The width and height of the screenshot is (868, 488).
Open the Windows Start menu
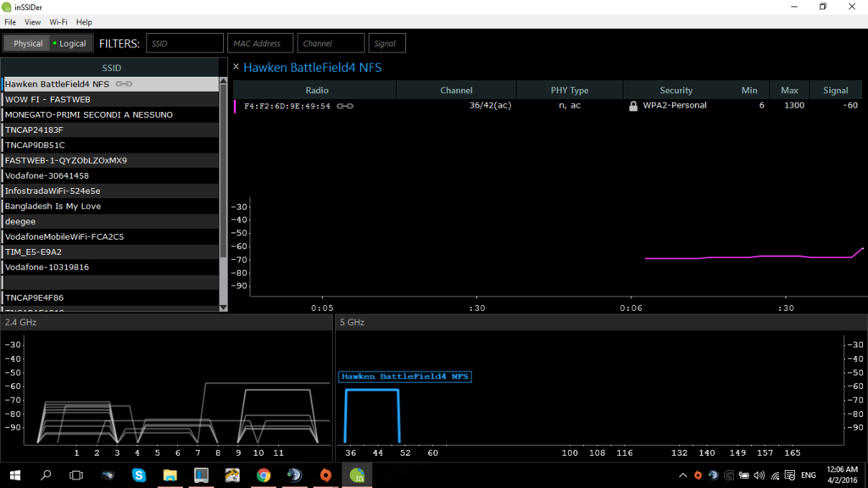[15, 475]
